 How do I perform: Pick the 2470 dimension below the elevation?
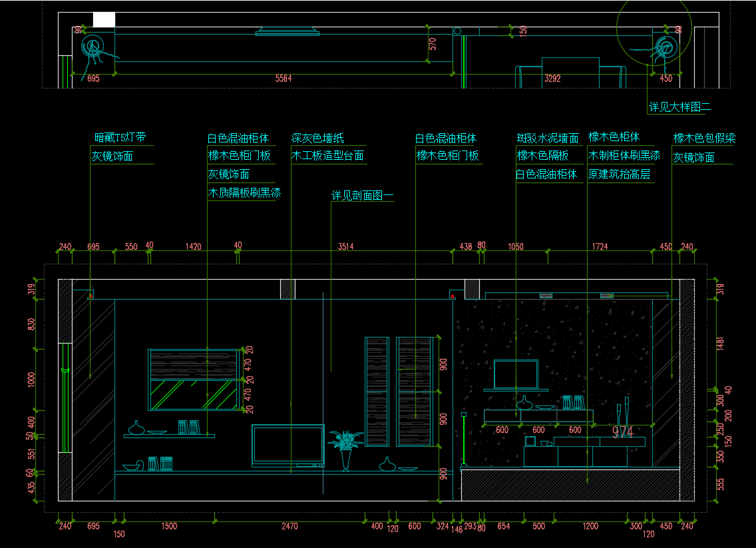(x=289, y=526)
